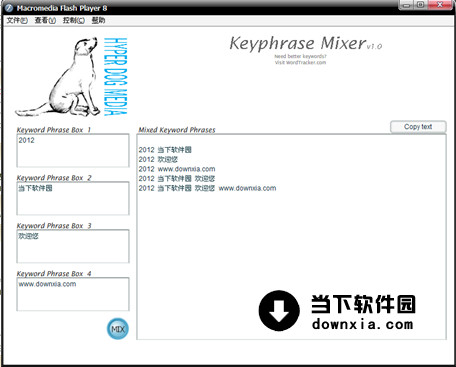This screenshot has width=456, height=367.
Task: Click the round MIX button
Action: tap(118, 329)
